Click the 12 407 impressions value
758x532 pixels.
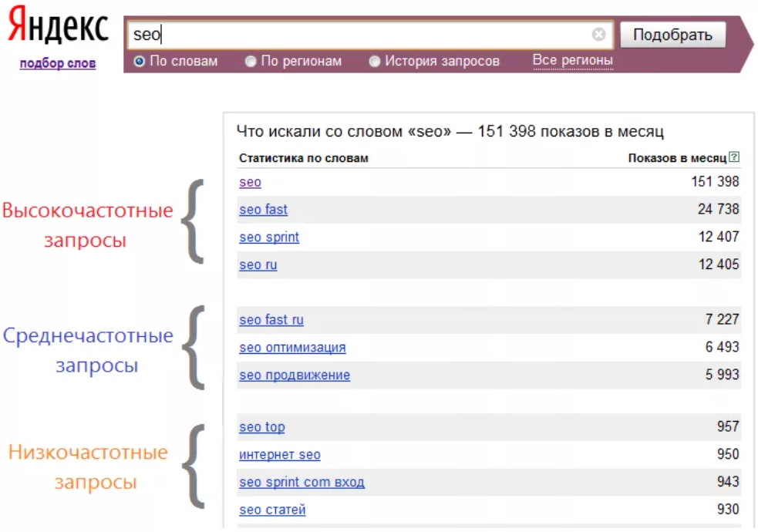(719, 237)
